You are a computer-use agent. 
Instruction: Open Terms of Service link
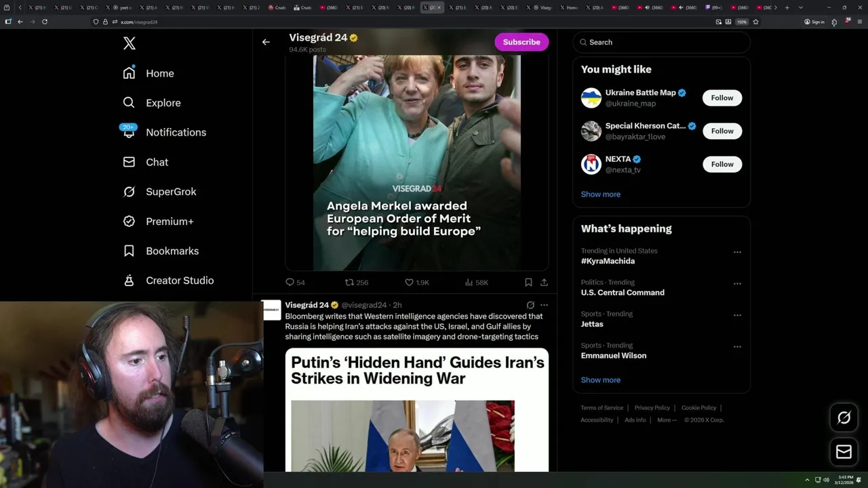(601, 408)
